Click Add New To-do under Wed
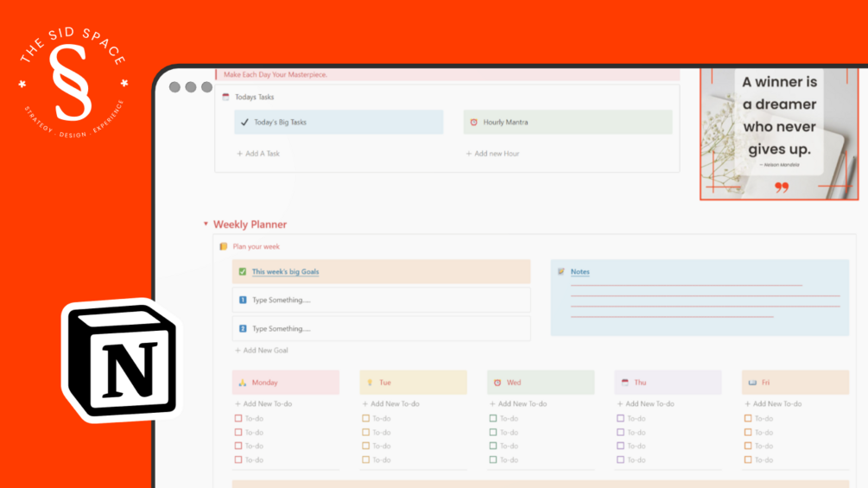The width and height of the screenshot is (868, 488). [x=518, y=404]
